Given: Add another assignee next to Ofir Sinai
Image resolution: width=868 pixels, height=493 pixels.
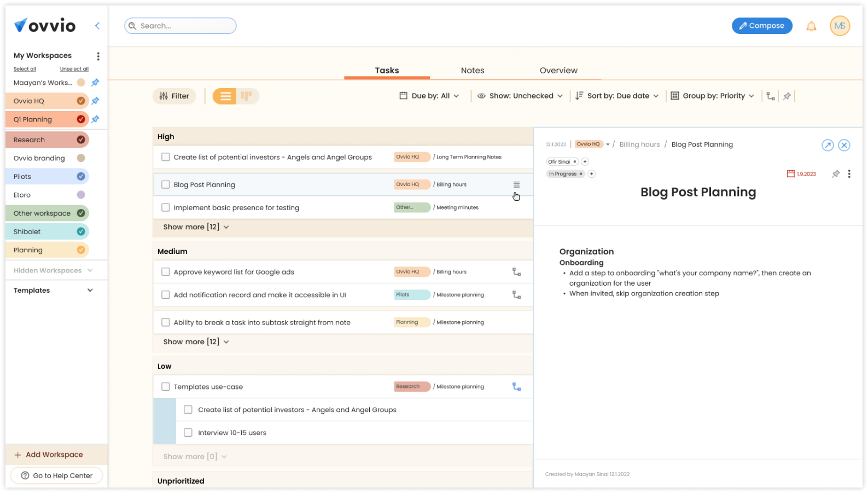Looking at the screenshot, I should click(585, 162).
